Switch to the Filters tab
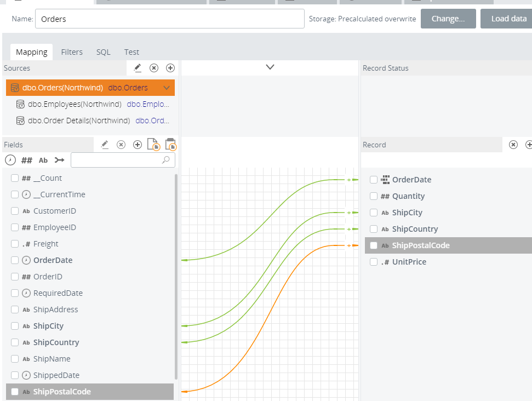The width and height of the screenshot is (532, 401). (72, 52)
